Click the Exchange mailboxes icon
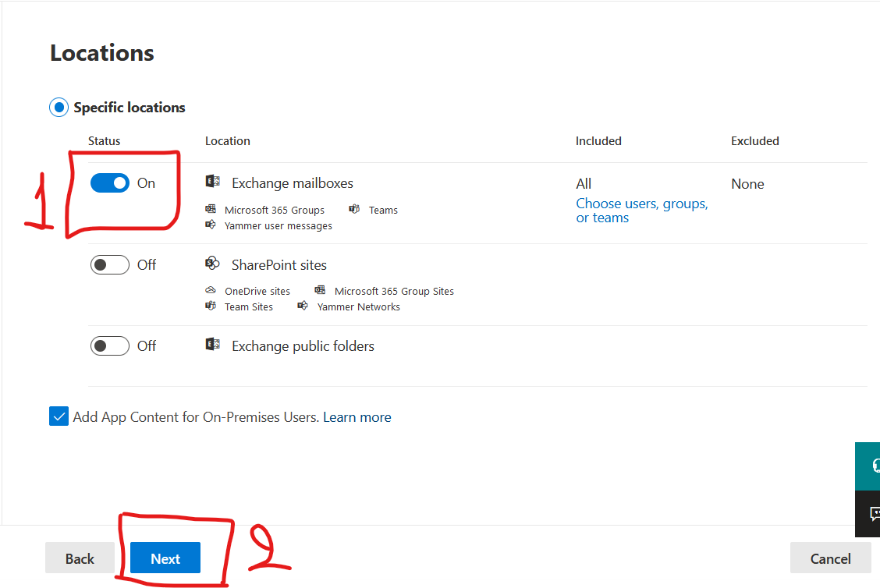This screenshot has width=880, height=588. pos(213,181)
